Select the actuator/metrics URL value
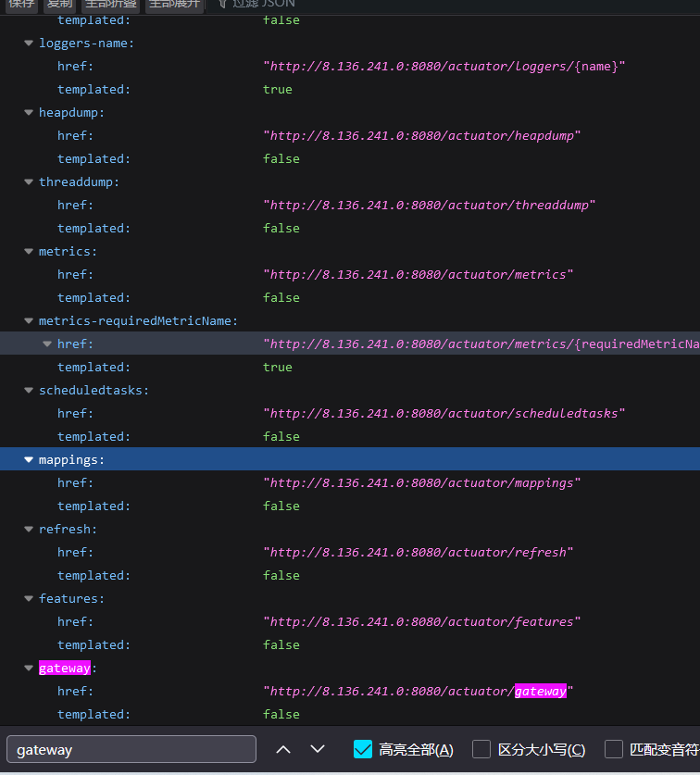Viewport: 700px width, 775px height. click(419, 275)
